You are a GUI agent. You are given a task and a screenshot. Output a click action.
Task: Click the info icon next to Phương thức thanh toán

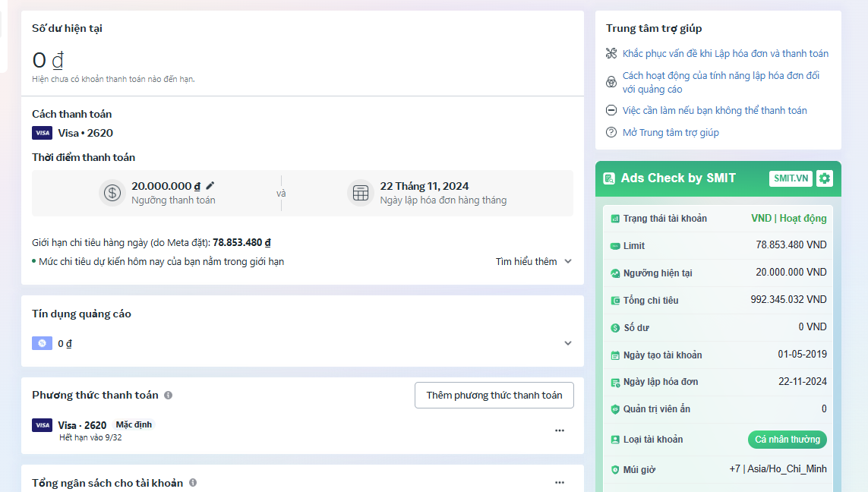[168, 396]
